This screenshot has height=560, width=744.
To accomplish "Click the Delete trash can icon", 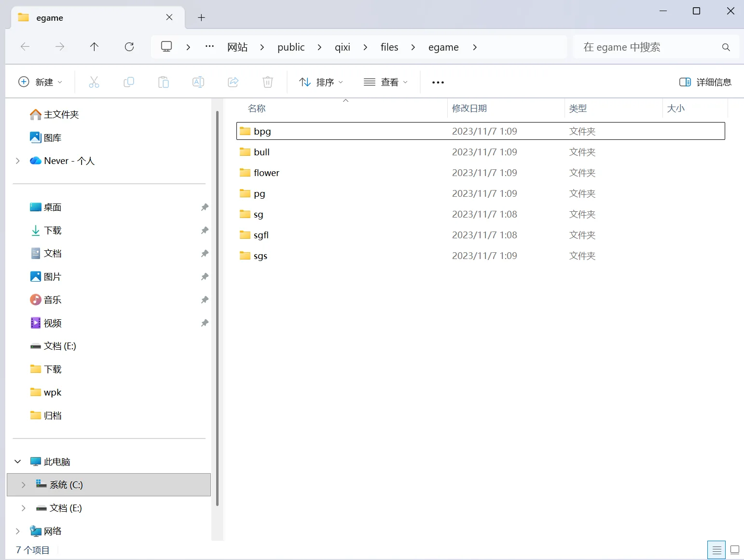I will pyautogui.click(x=268, y=82).
